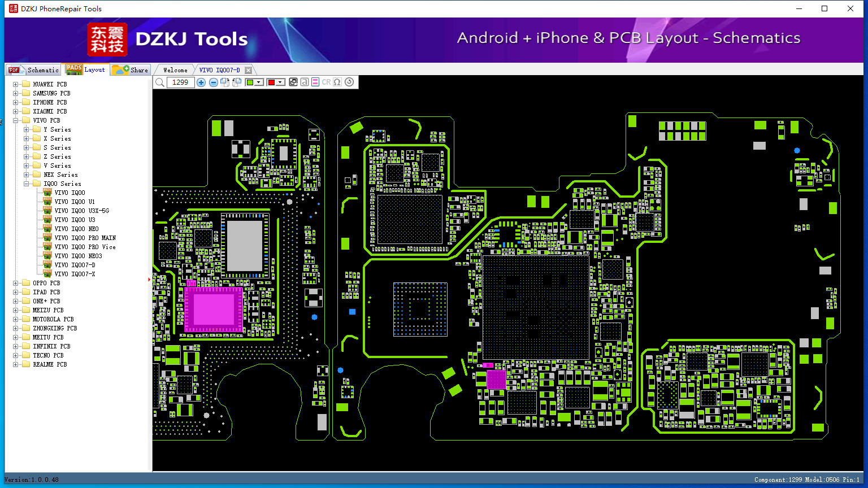This screenshot has height=488, width=868.
Task: Click the ONE+ PCB folder icon
Action: click(25, 301)
